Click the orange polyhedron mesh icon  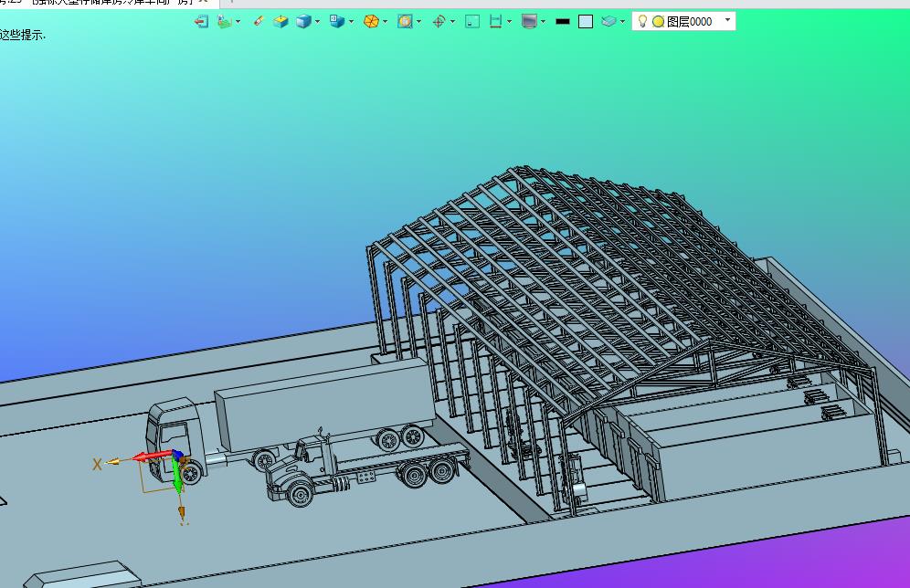click(x=371, y=22)
